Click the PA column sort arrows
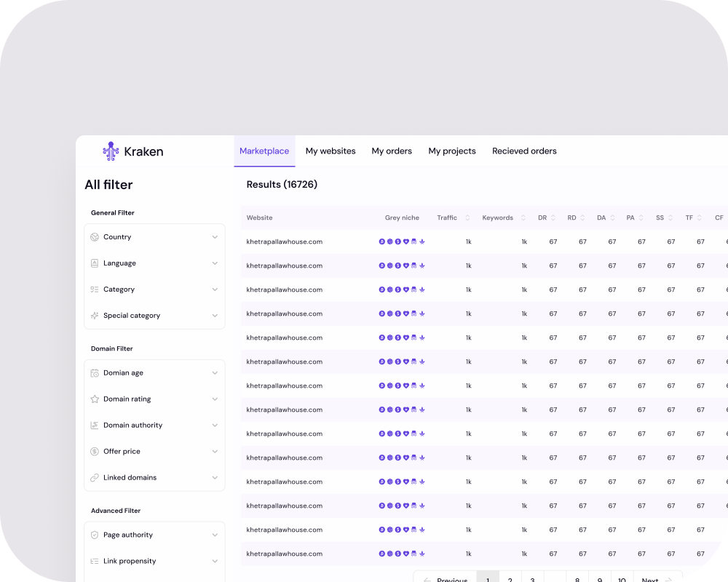Image resolution: width=728 pixels, height=582 pixels. 641,218
